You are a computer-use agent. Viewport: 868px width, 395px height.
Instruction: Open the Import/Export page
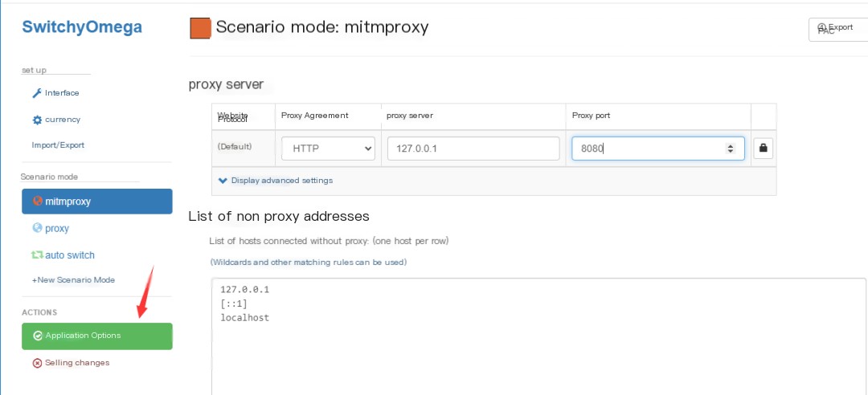point(58,145)
